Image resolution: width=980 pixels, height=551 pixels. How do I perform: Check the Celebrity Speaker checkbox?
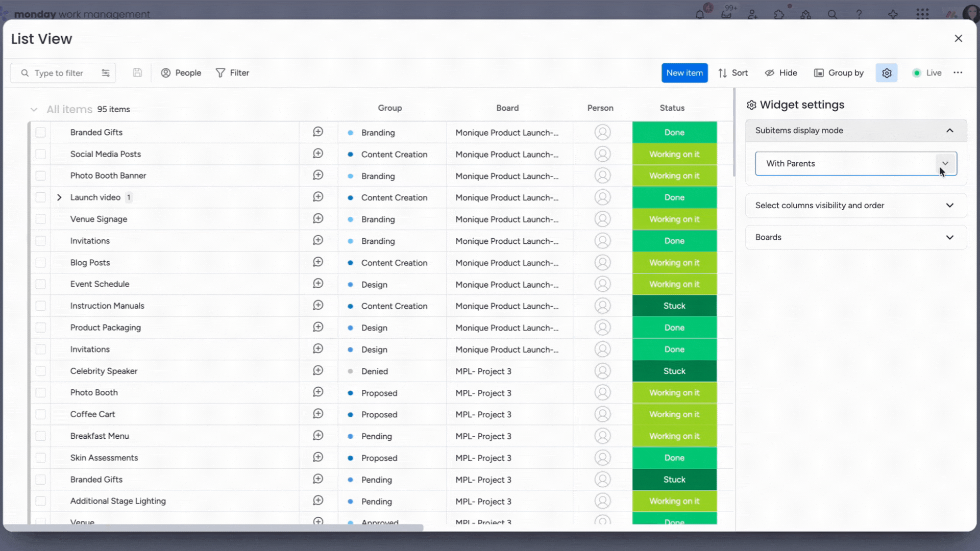[x=41, y=371]
